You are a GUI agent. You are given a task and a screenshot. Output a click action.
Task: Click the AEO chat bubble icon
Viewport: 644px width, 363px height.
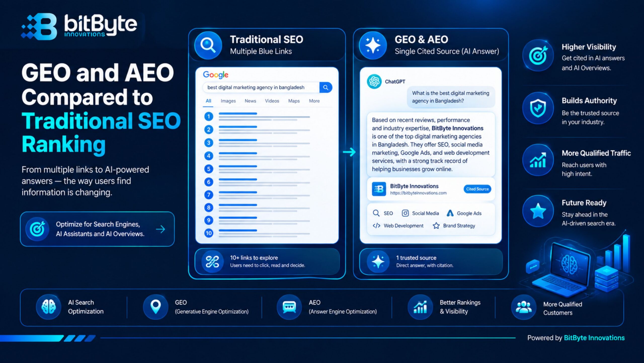coord(289,307)
